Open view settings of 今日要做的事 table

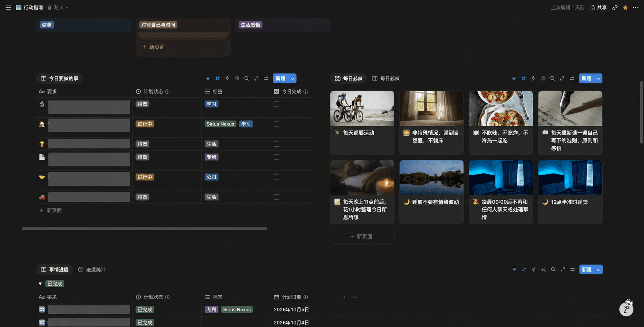266,78
